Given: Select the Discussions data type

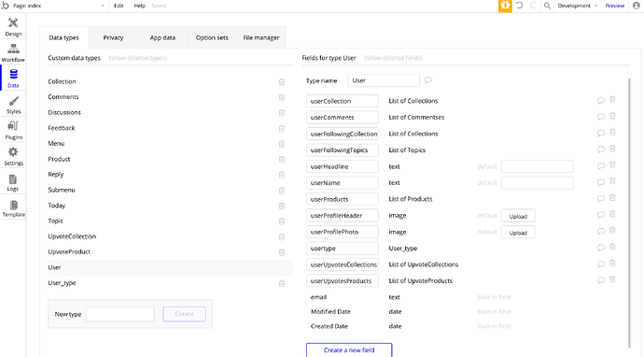Looking at the screenshot, I should (x=64, y=112).
